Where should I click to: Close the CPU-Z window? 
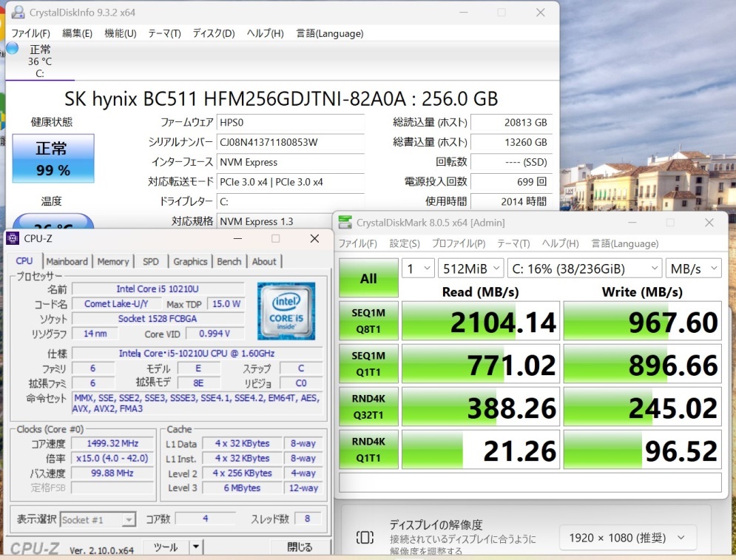coord(314,238)
